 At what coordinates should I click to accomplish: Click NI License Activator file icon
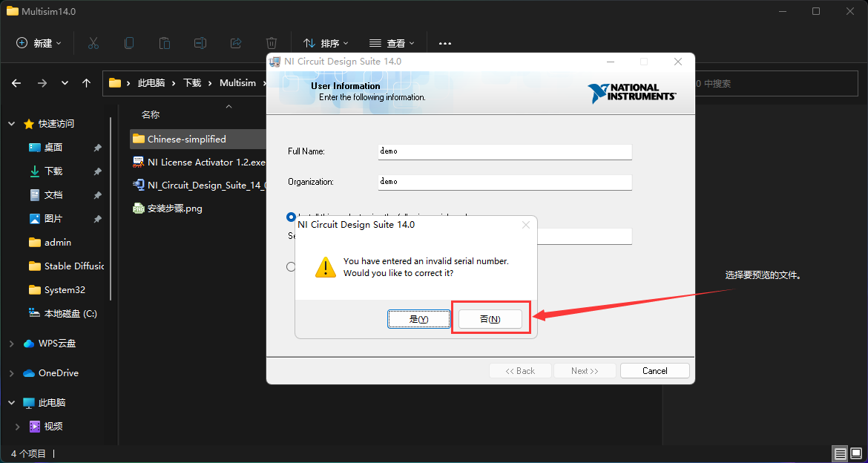click(x=139, y=162)
